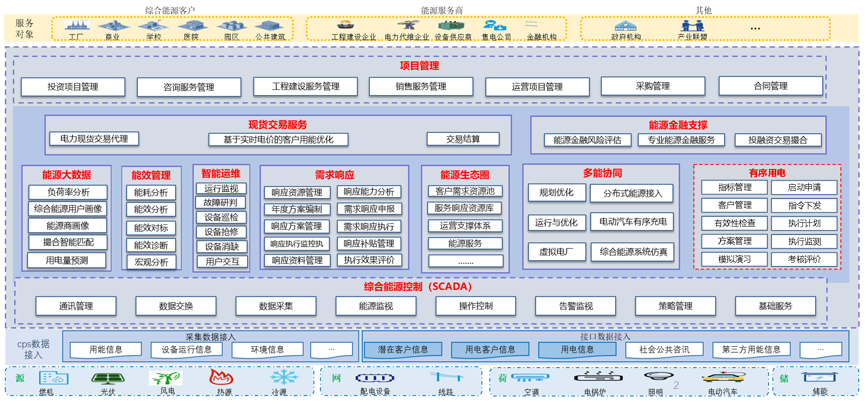868x402 pixels.
Task: Click the 医院 hospital icon
Action: (x=192, y=26)
